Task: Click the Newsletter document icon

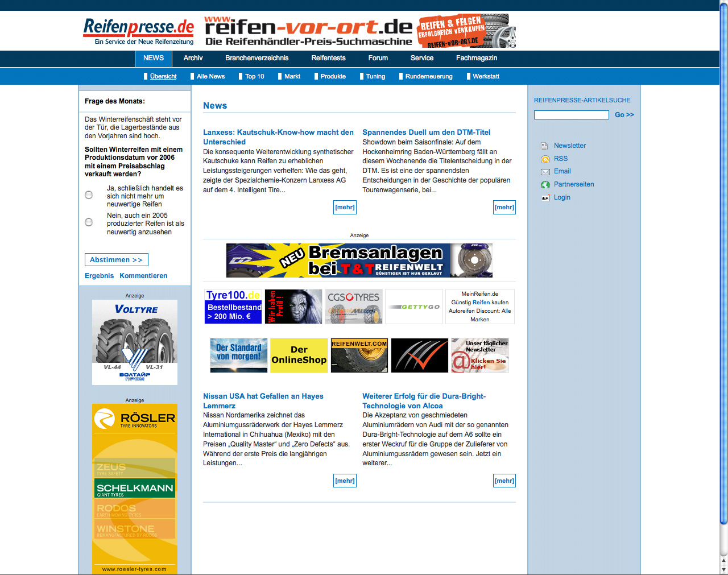Action: 544,146
